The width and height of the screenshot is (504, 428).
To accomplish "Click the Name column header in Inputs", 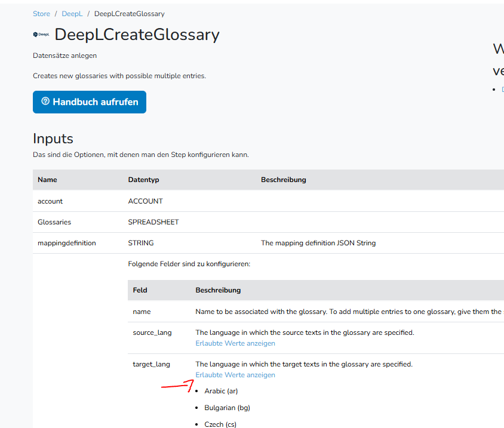I will pyautogui.click(x=47, y=180).
